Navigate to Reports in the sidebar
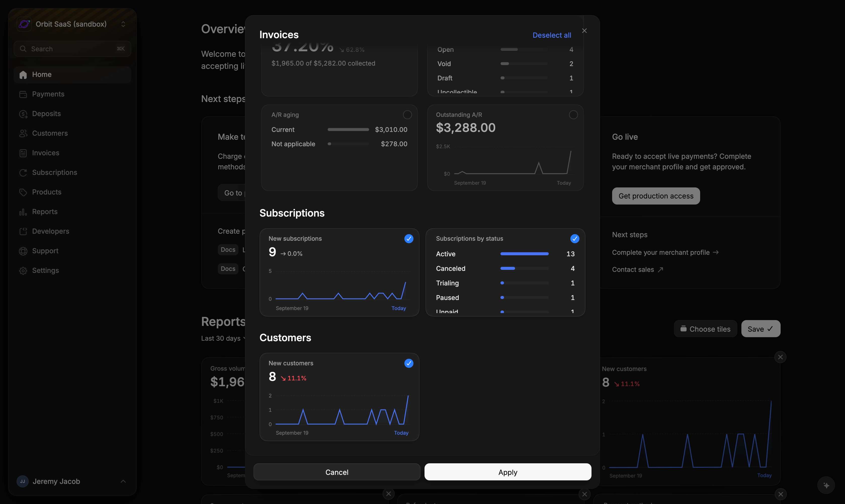 [72, 212]
